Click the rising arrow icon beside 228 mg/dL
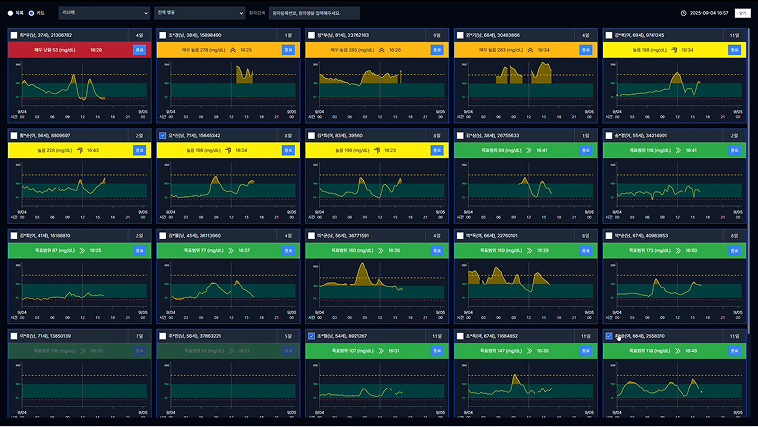This screenshot has width=758, height=427. [x=78, y=150]
